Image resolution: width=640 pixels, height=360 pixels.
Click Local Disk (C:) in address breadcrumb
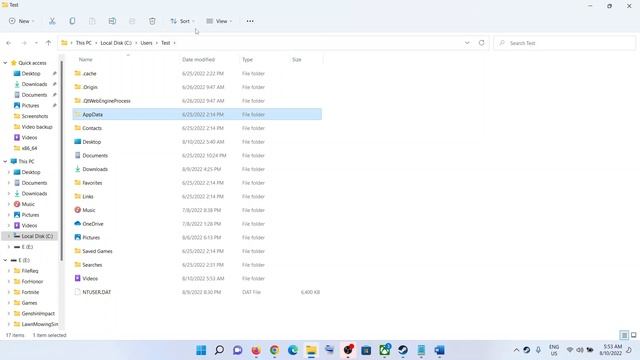click(x=116, y=43)
